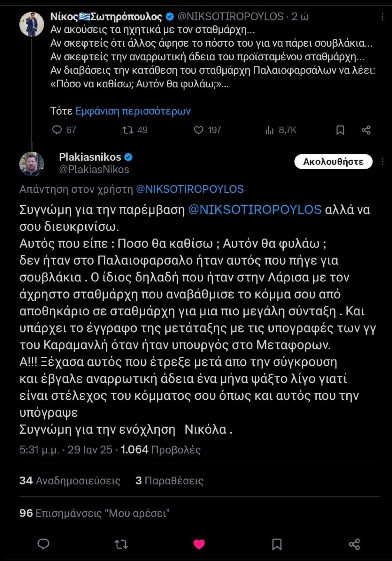Click the Ακολουθήστε follow button
This screenshot has width=392, height=561.
coord(333,162)
